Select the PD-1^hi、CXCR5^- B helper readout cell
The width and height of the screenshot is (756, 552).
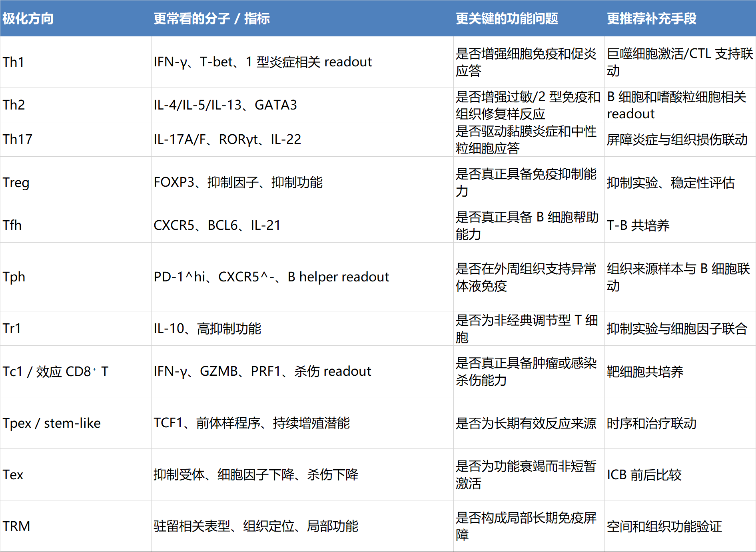coord(271,277)
